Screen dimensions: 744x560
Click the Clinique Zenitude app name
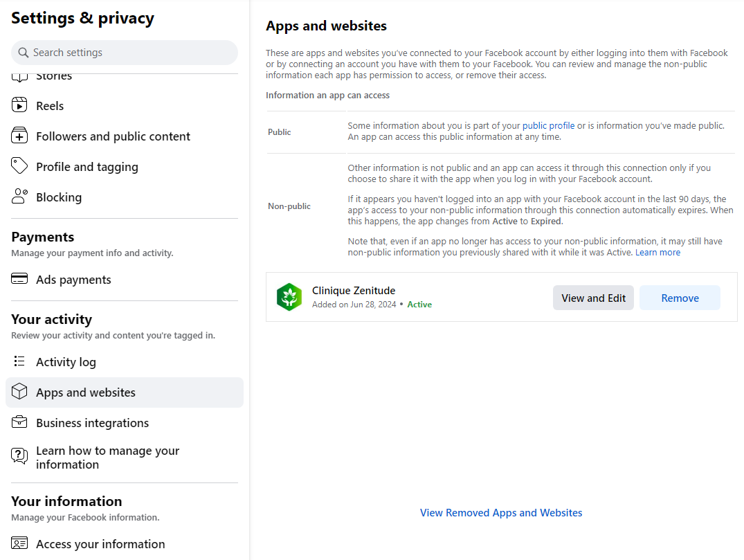point(354,291)
